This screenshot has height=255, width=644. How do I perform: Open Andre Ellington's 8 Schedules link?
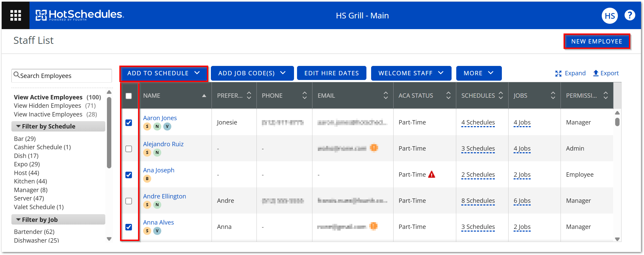(478, 201)
